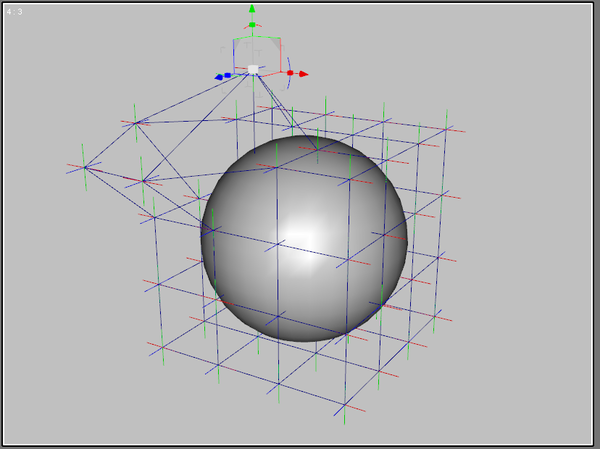Select the blue rotation arc beside red handle
Viewport: 600px width, 449px height.
289,73
